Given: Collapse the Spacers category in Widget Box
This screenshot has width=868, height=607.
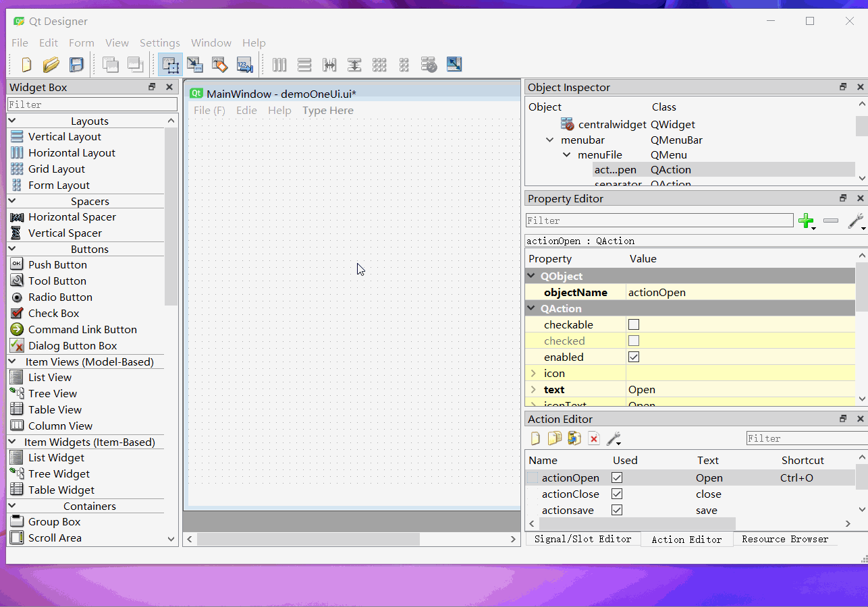Looking at the screenshot, I should (12, 201).
